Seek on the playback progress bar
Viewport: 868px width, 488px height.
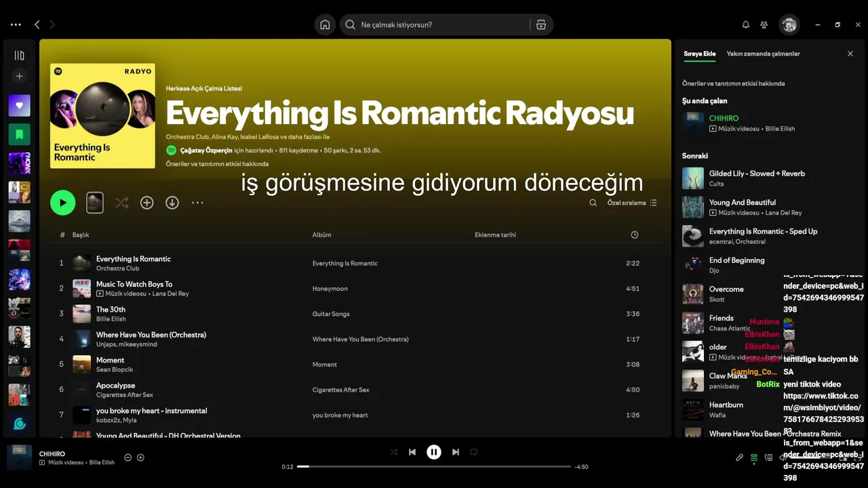coord(434,466)
